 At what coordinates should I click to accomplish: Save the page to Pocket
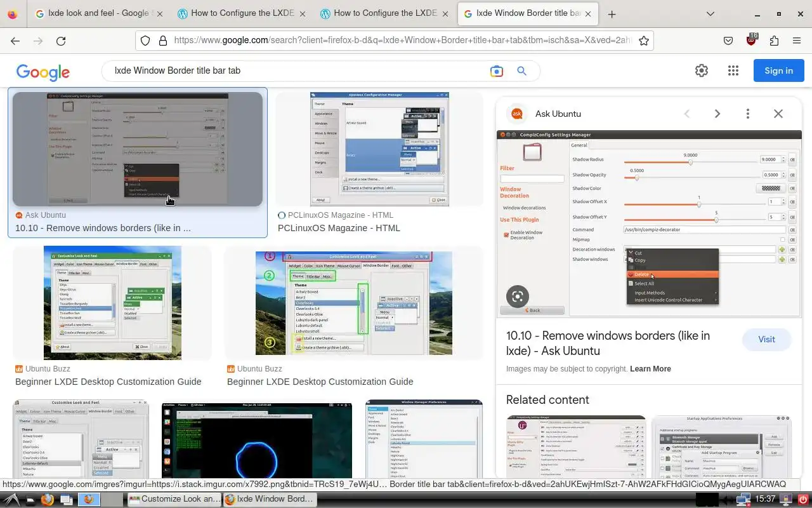click(x=728, y=41)
